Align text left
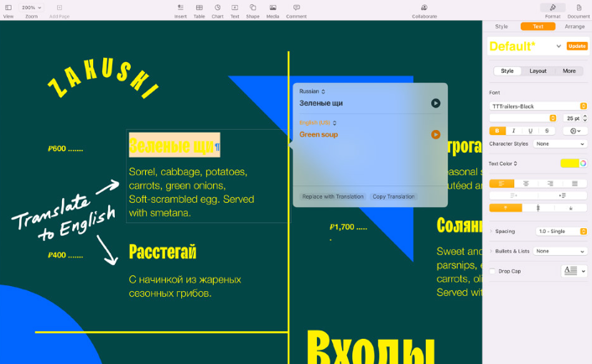Screen dimensions: 592x364 click(501, 184)
